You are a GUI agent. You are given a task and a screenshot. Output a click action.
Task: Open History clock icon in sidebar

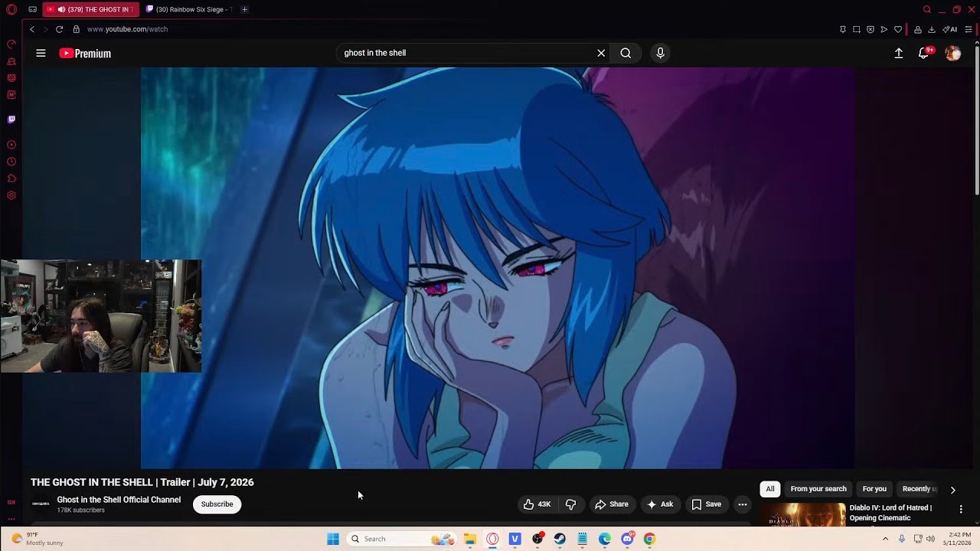[11, 161]
